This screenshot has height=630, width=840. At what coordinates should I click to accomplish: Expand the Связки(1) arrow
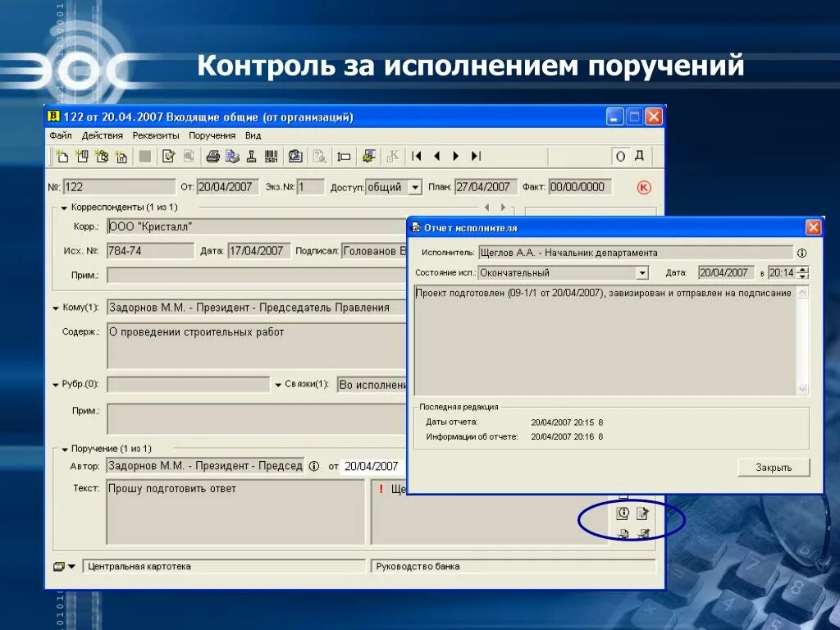(278, 385)
